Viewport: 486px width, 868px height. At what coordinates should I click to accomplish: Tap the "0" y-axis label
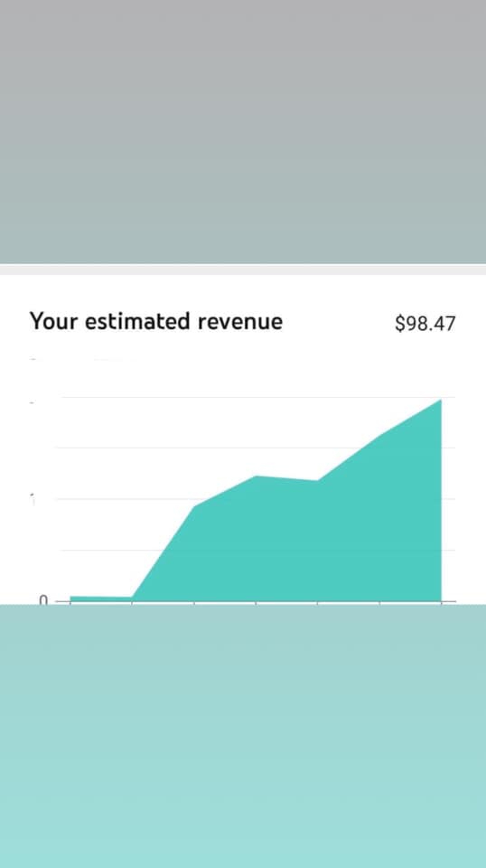click(43, 600)
